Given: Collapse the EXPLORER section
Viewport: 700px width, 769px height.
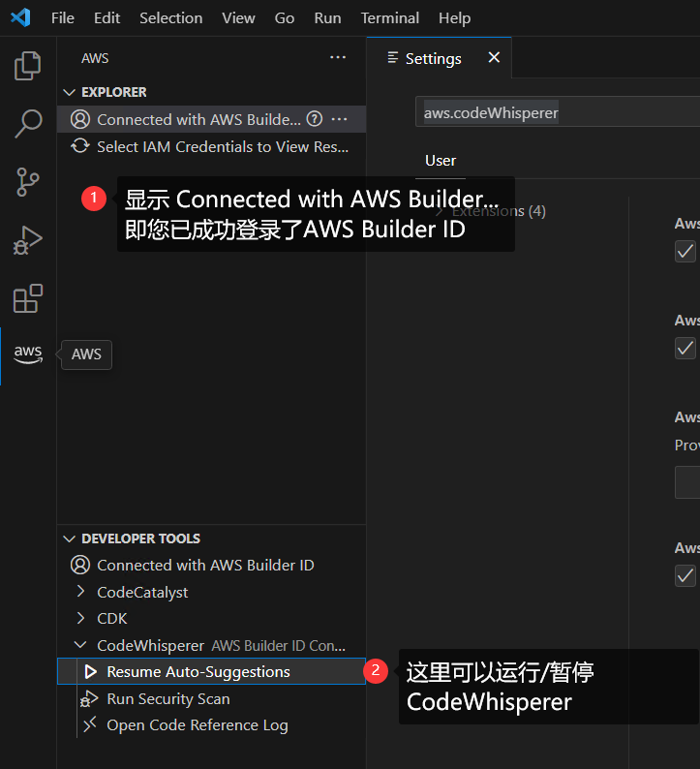Looking at the screenshot, I should click(x=69, y=92).
